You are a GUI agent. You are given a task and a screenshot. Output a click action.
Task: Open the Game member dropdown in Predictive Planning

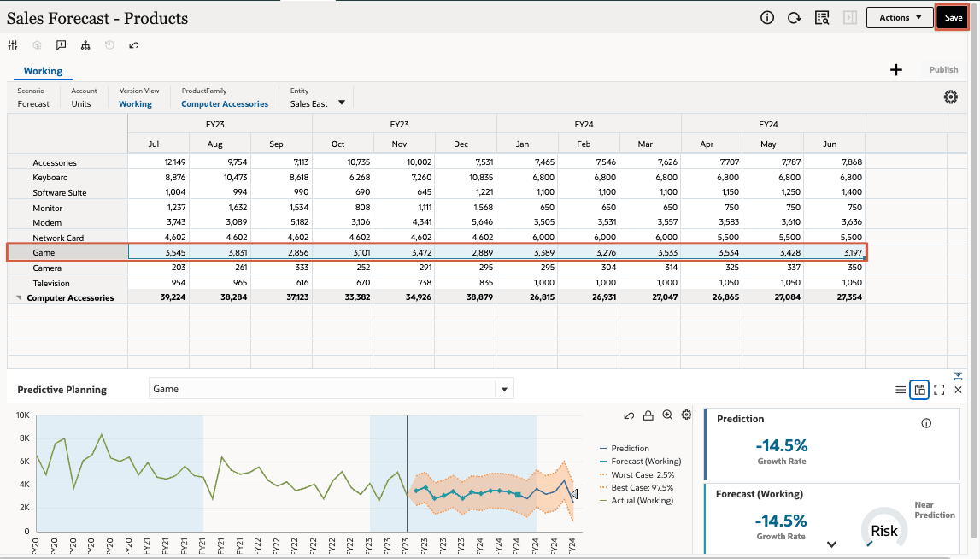coord(504,389)
